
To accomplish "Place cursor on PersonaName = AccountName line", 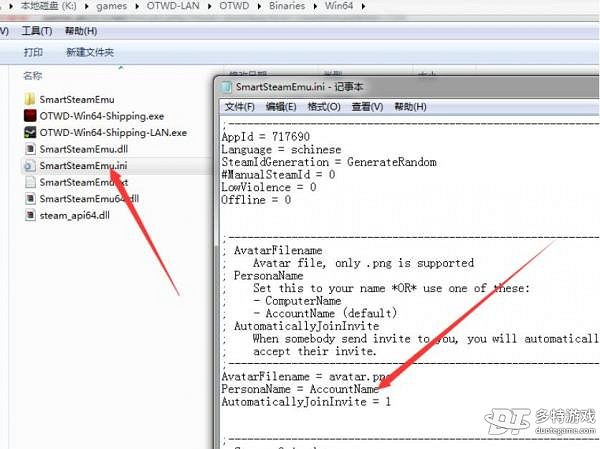I will (x=300, y=388).
